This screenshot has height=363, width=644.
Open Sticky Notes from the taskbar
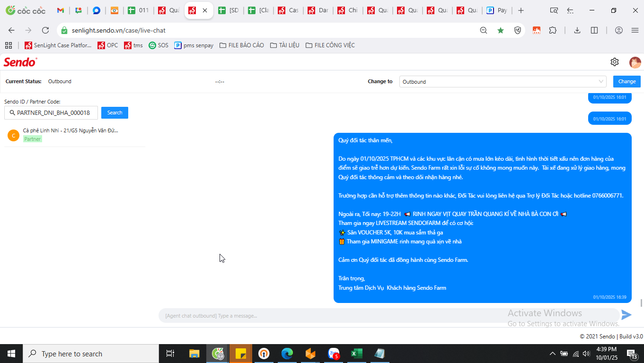pos(240,354)
